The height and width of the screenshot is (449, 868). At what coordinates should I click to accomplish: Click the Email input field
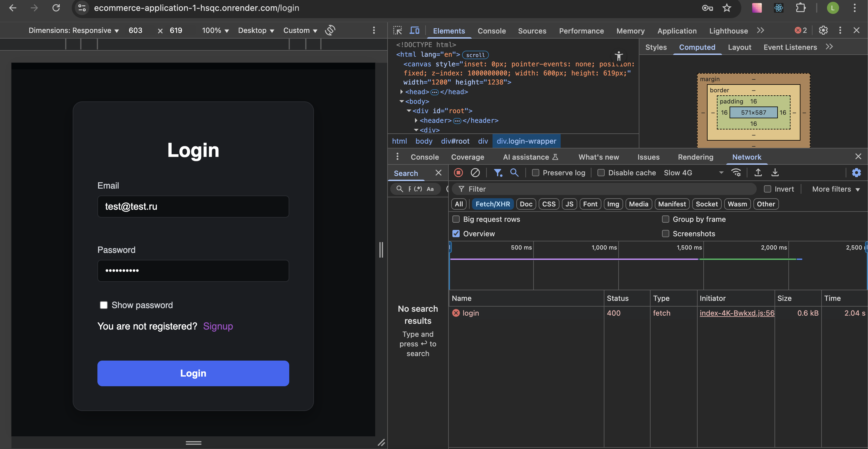[193, 206]
